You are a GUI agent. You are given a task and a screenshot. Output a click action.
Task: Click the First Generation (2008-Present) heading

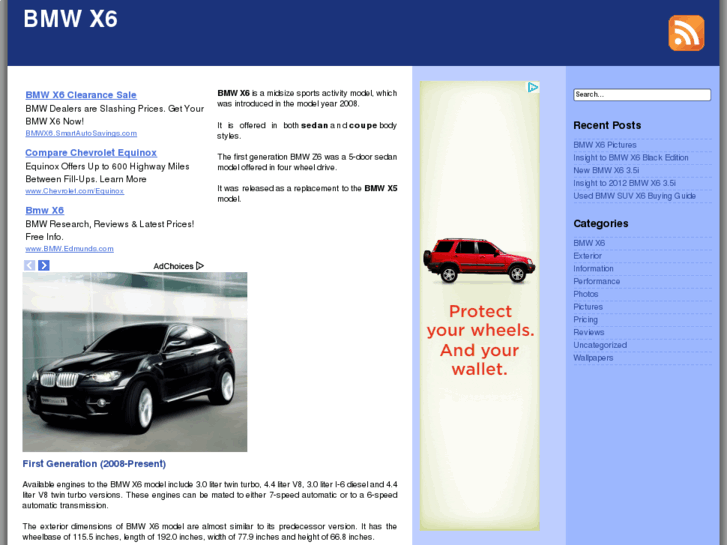coord(94,464)
